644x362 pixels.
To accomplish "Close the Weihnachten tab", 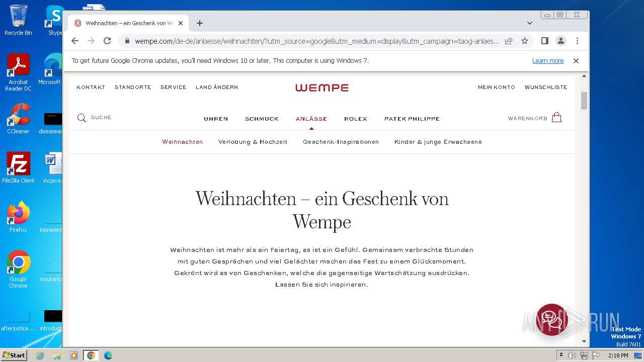I will pyautogui.click(x=181, y=23).
